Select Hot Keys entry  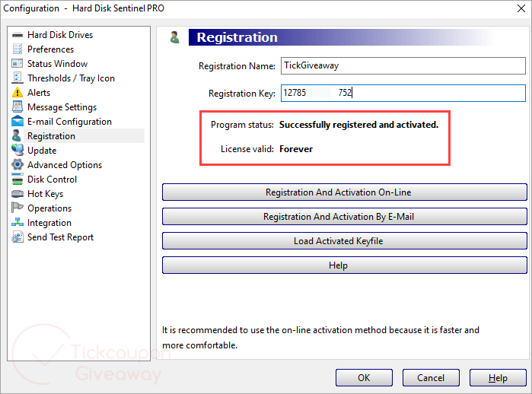coord(46,194)
